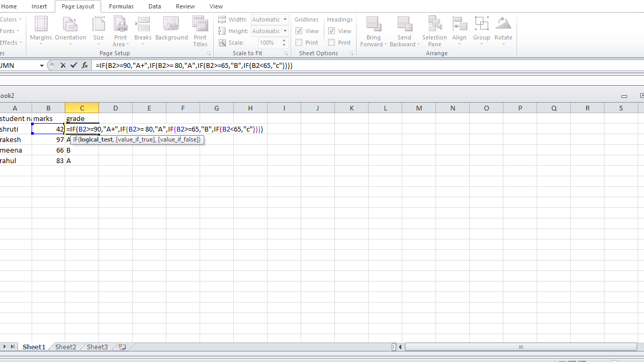Open the Orientation options
Viewport: 644px width, 362px height.
[x=70, y=31]
